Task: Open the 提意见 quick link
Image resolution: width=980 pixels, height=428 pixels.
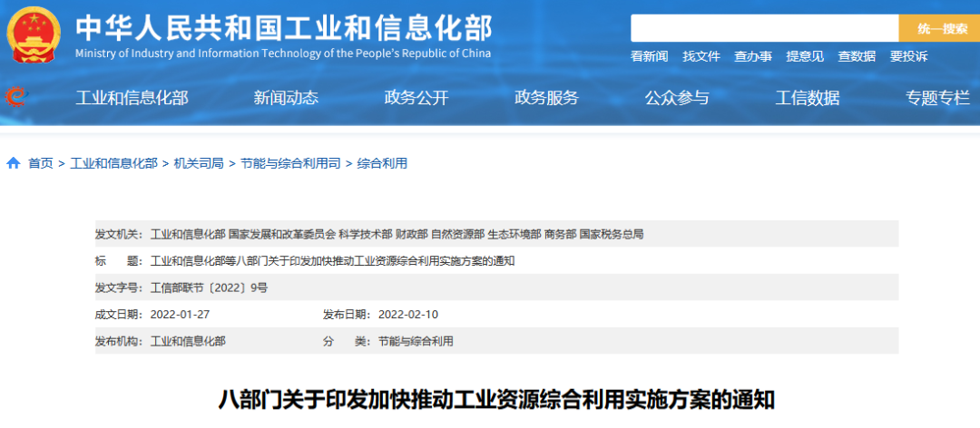Action: coord(805,57)
